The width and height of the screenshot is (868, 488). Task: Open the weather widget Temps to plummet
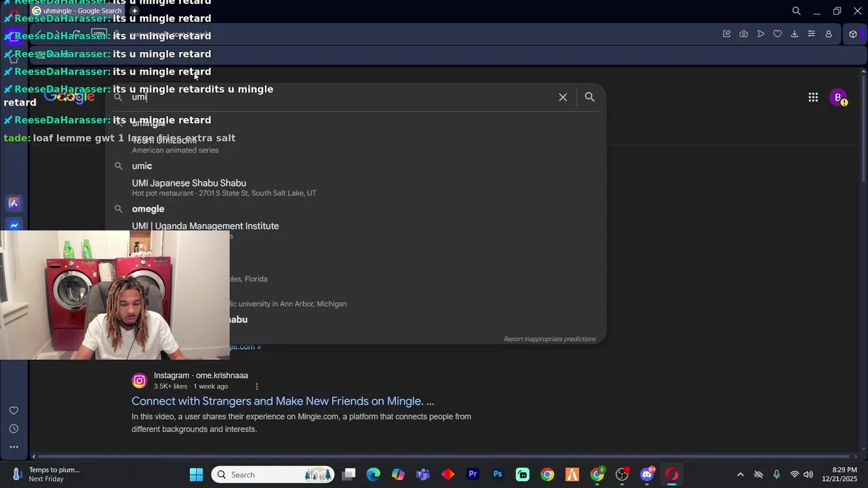[x=46, y=474]
